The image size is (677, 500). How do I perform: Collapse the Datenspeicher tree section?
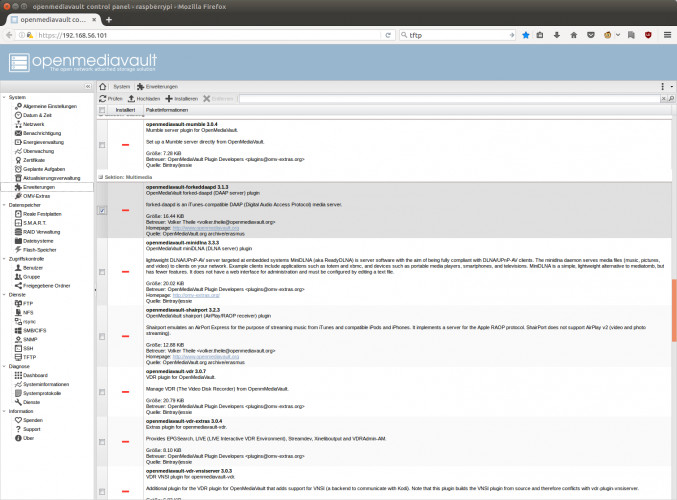(4, 205)
